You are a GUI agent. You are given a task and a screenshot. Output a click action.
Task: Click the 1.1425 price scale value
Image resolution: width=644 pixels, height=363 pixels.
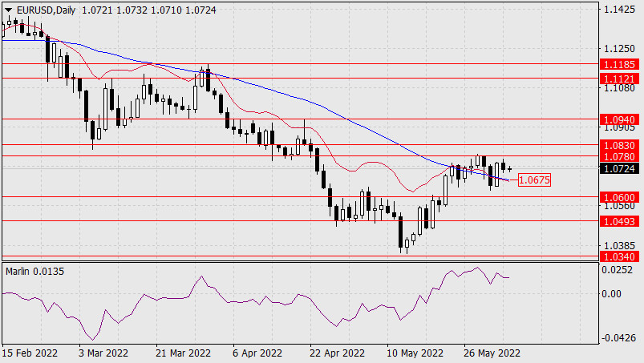pyautogui.click(x=619, y=10)
